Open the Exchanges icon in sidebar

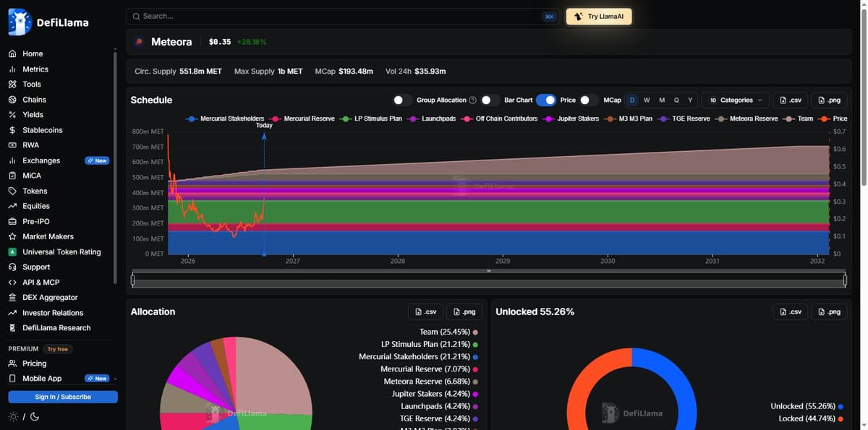coord(12,160)
